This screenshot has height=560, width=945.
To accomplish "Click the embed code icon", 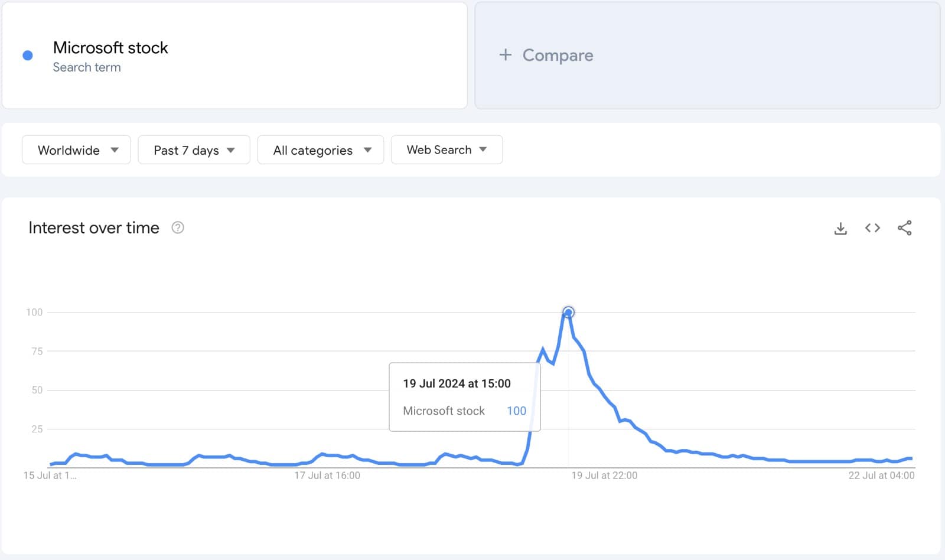I will (x=872, y=228).
